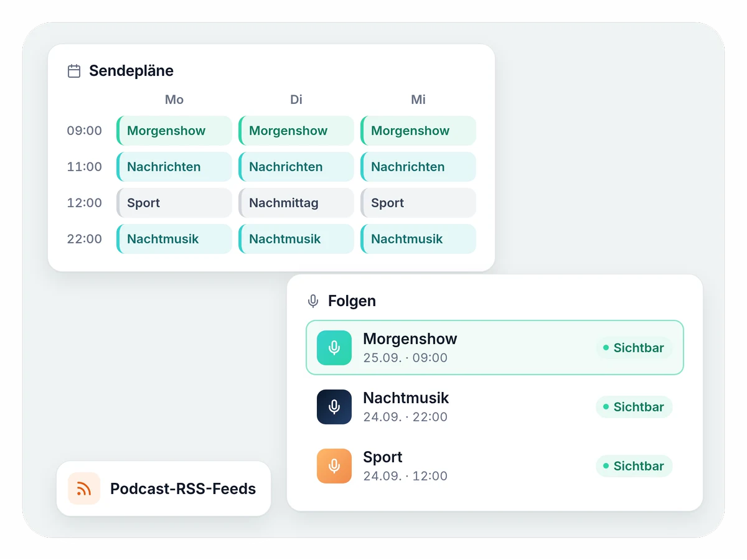The height and width of the screenshot is (560, 747).
Task: Click the microphone icon beside Folgen heading
Action: click(313, 301)
